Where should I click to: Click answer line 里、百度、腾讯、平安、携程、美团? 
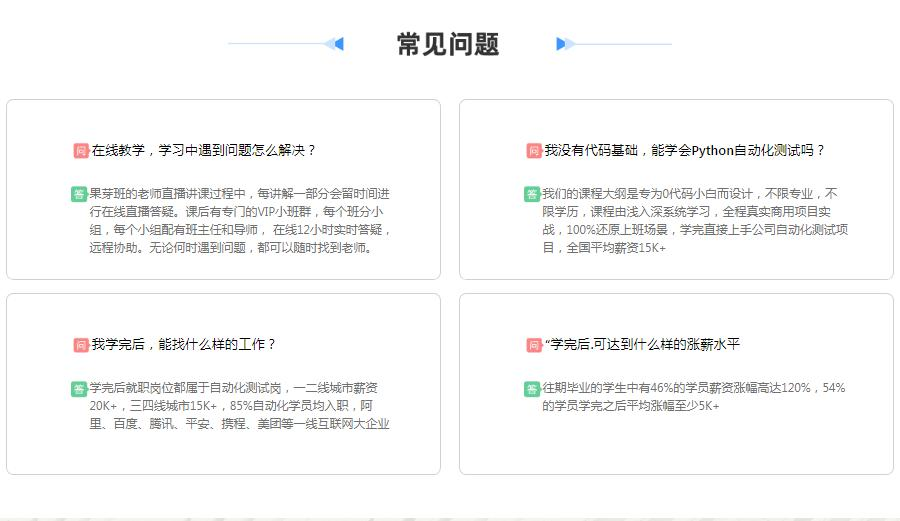click(x=239, y=424)
